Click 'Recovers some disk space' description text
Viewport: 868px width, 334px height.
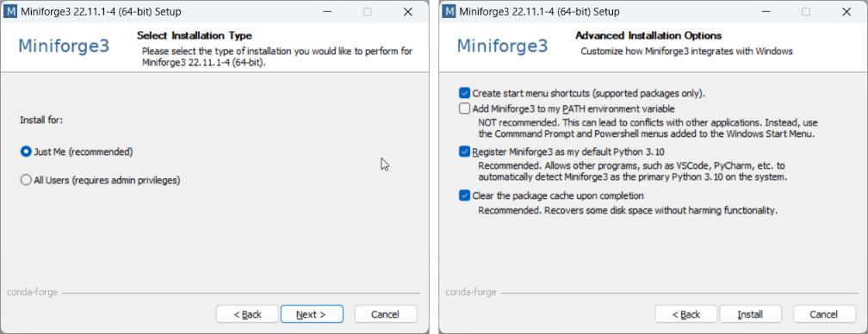[629, 211]
